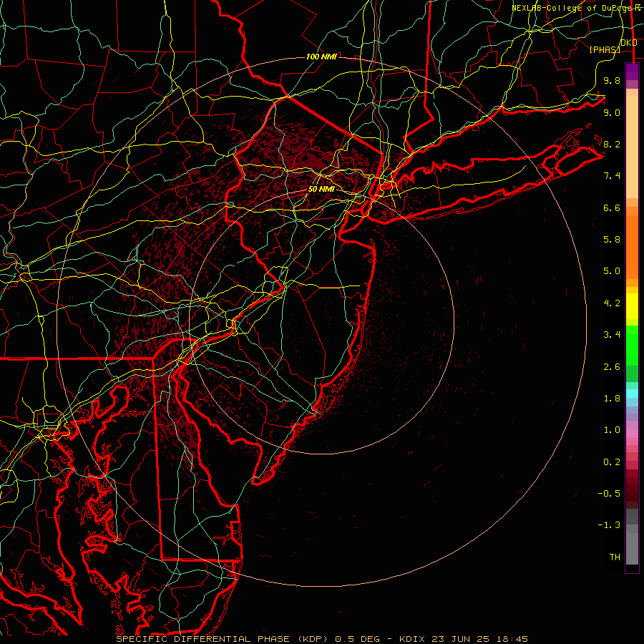
Task: Click the 7.4 value on the color scale
Action: click(x=612, y=176)
